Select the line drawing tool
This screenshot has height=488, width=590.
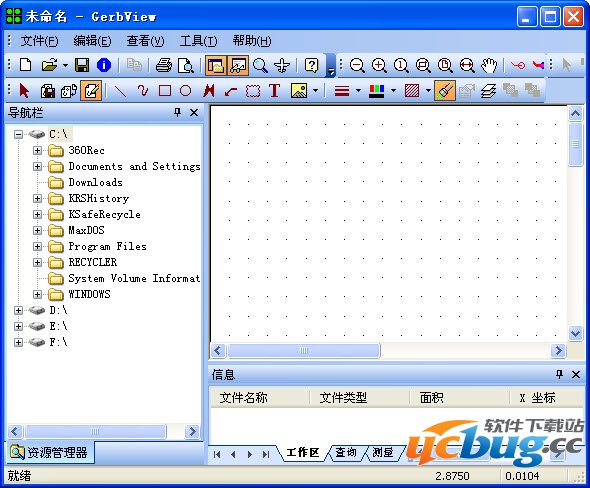[x=120, y=91]
